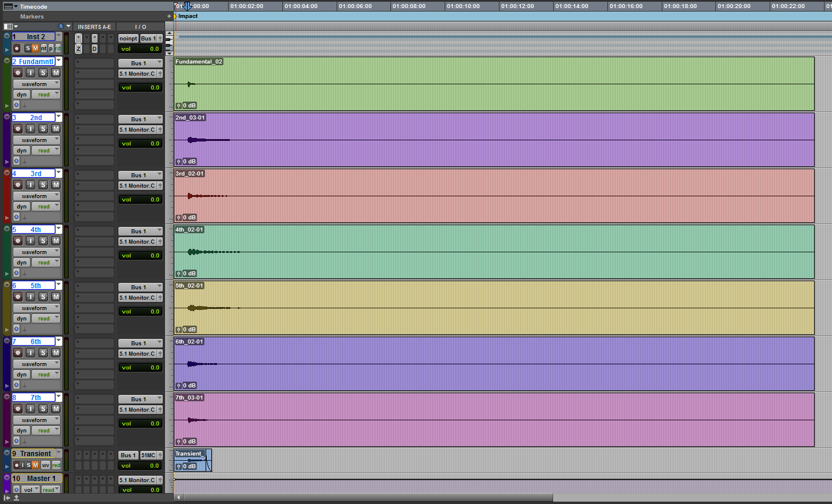832x504 pixels.
Task: Click the Z insert on Inst 2 track
Action: (79, 49)
